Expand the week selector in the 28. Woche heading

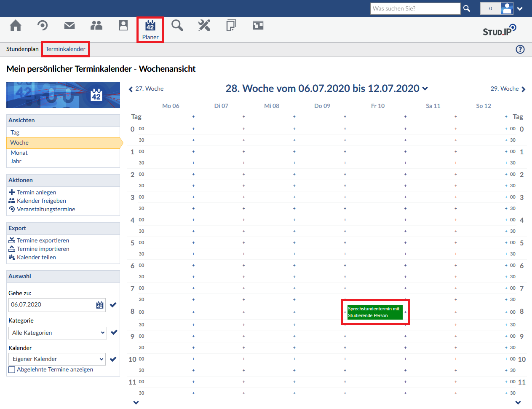pos(425,89)
